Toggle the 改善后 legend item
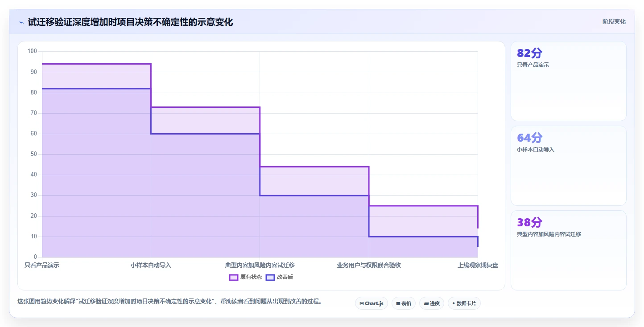The width and height of the screenshot is (644, 327). click(279, 277)
